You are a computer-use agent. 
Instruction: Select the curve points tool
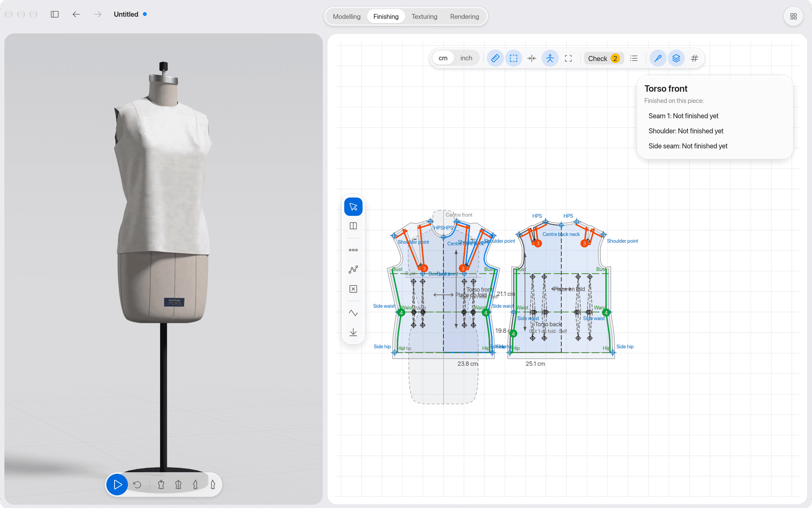tap(353, 269)
